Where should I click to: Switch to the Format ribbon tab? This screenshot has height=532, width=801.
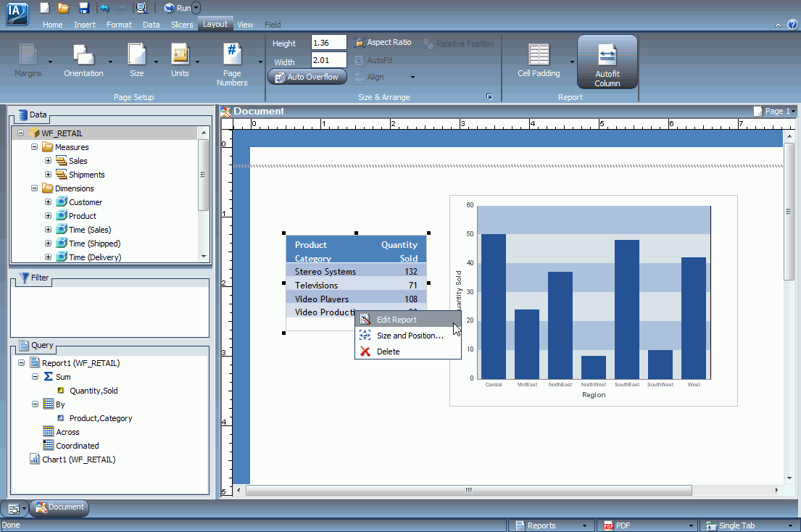(x=119, y=25)
